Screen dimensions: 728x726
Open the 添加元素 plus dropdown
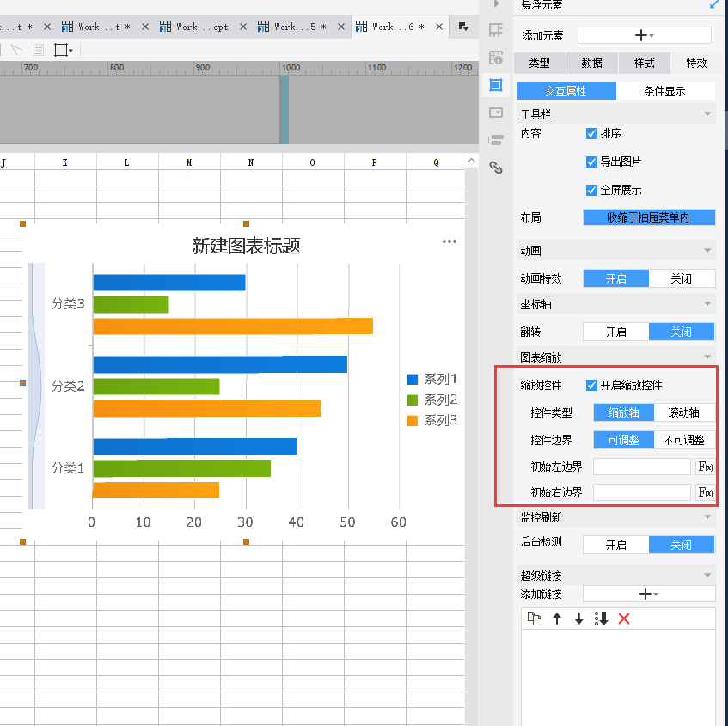(x=644, y=35)
